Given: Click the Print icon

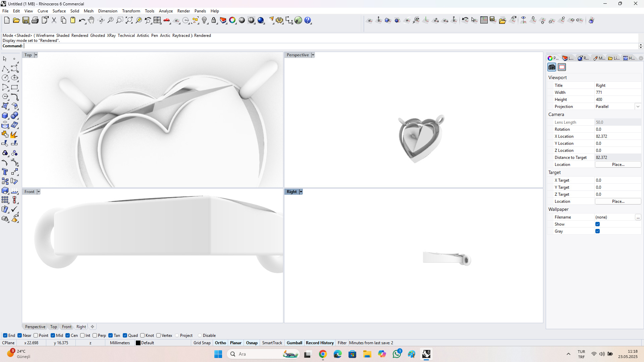Looking at the screenshot, I should click(x=35, y=20).
